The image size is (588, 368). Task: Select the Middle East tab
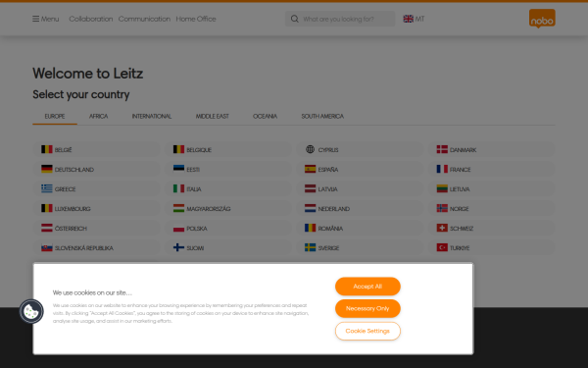pyautogui.click(x=213, y=117)
